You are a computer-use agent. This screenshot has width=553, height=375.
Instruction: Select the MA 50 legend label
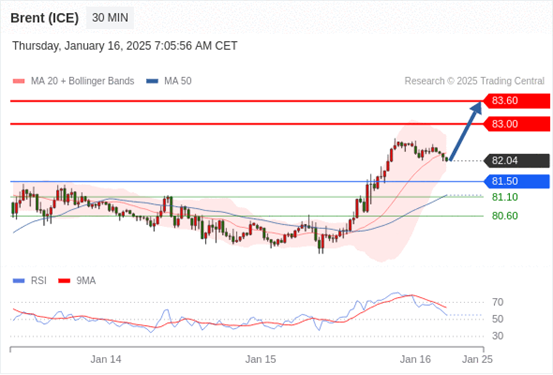[178, 81]
